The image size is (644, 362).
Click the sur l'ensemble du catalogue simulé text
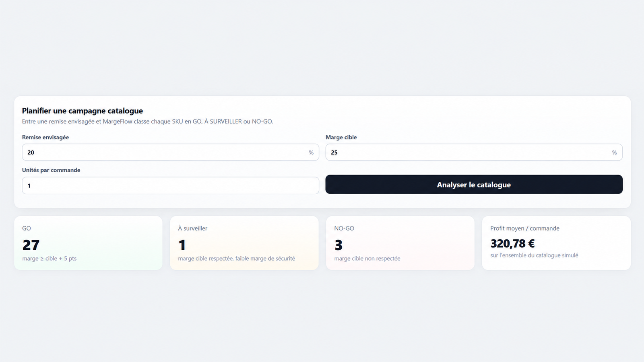coord(534,255)
